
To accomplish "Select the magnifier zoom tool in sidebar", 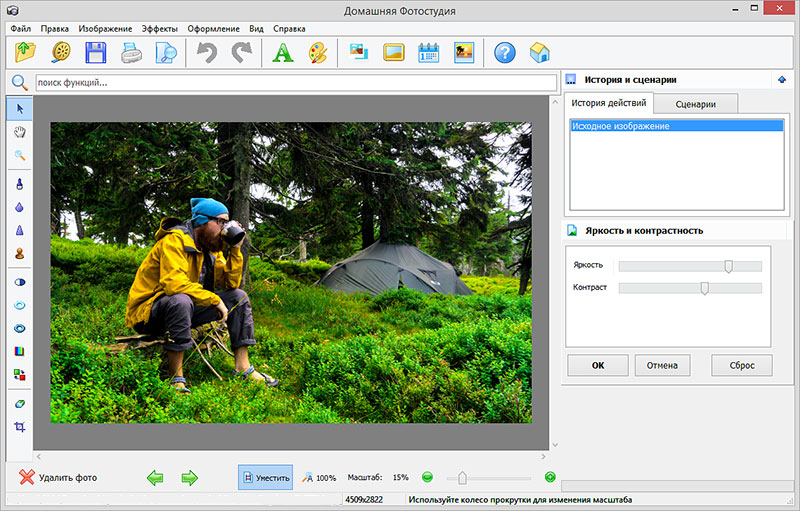I will tap(20, 156).
